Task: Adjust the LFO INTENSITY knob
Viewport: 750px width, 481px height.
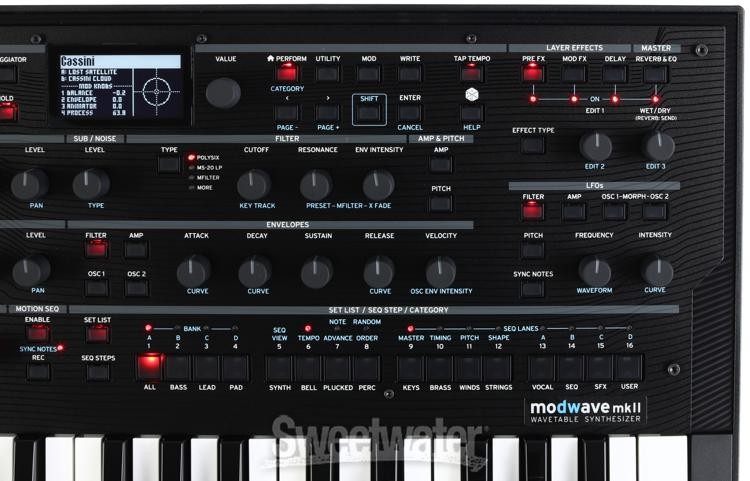Action: pos(657,271)
